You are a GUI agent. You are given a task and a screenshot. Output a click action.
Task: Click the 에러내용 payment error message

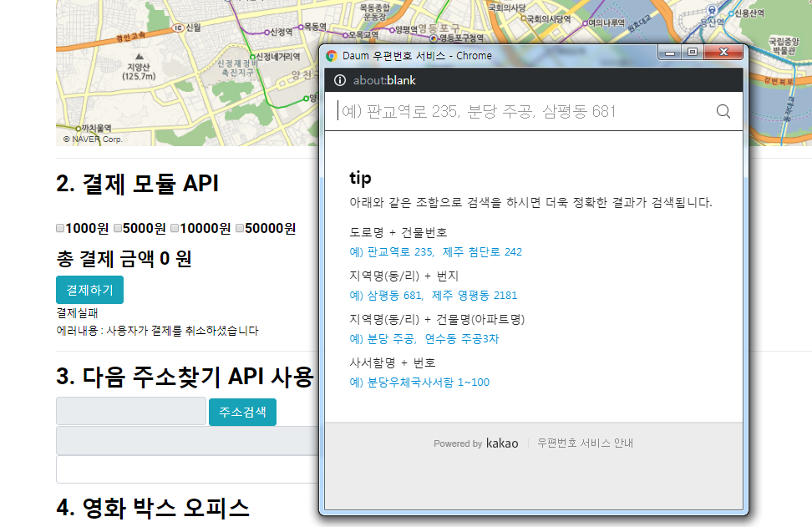(157, 331)
